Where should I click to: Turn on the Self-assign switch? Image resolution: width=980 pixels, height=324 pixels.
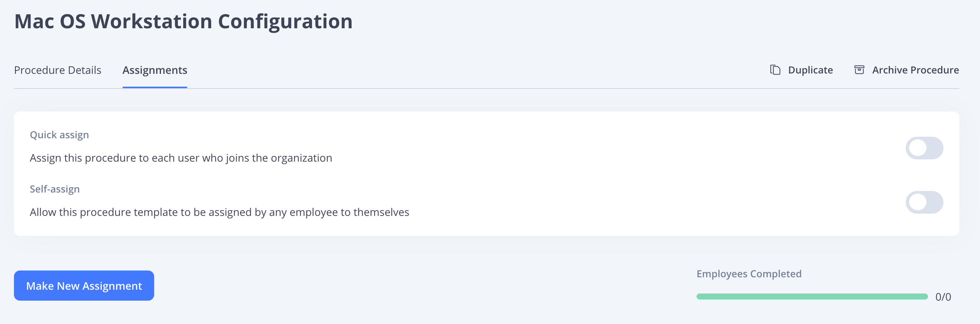tap(924, 202)
